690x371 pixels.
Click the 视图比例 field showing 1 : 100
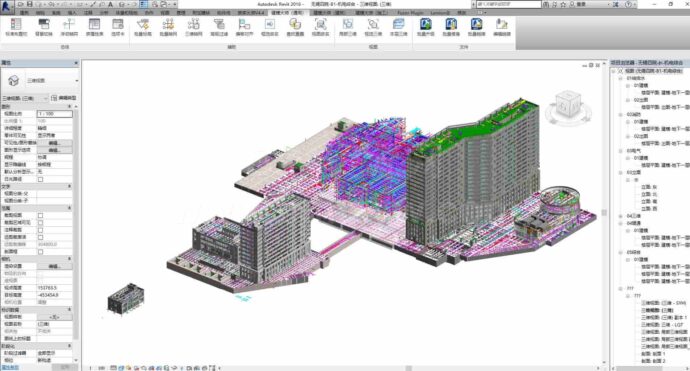click(55, 114)
